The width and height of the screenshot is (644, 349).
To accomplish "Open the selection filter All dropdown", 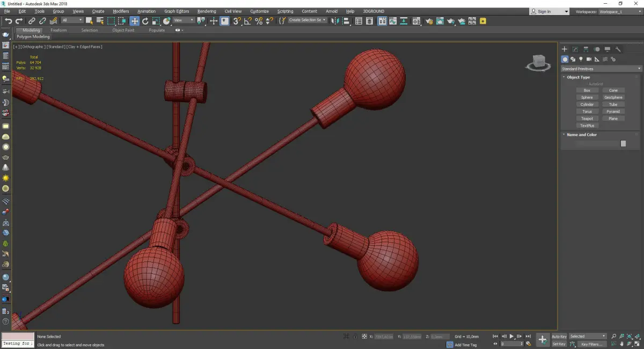I will click(x=72, y=20).
